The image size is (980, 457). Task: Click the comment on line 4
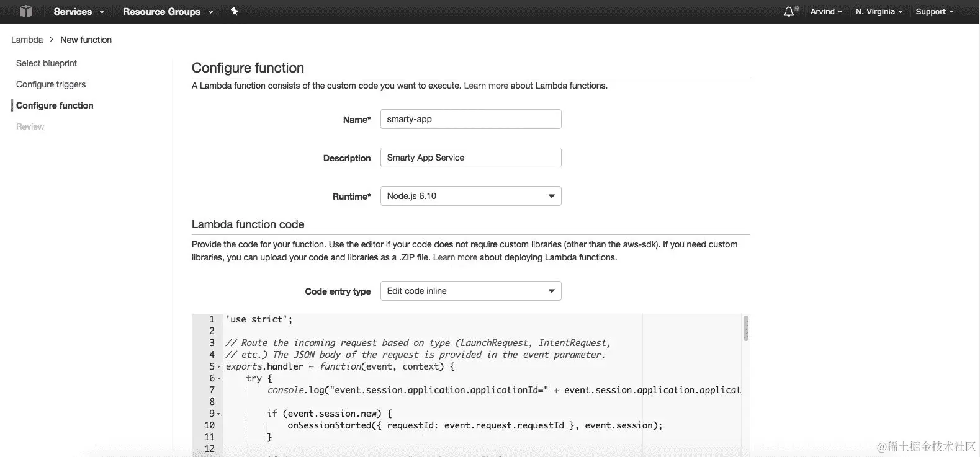coord(415,355)
